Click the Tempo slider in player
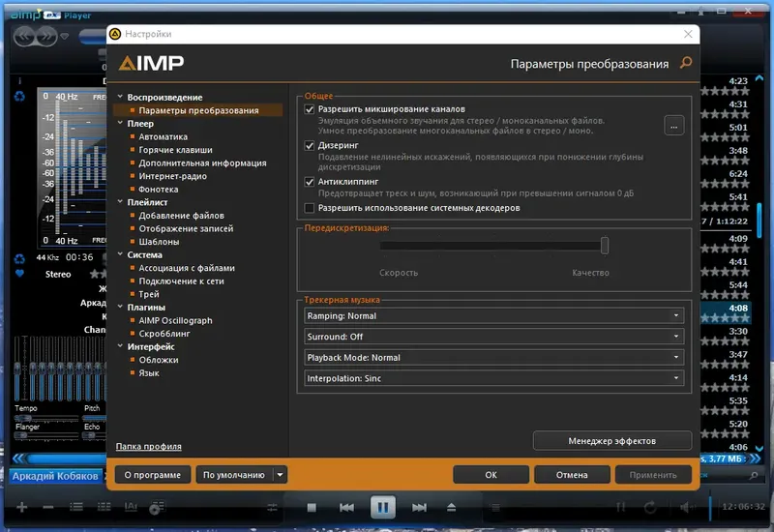 (x=45, y=418)
